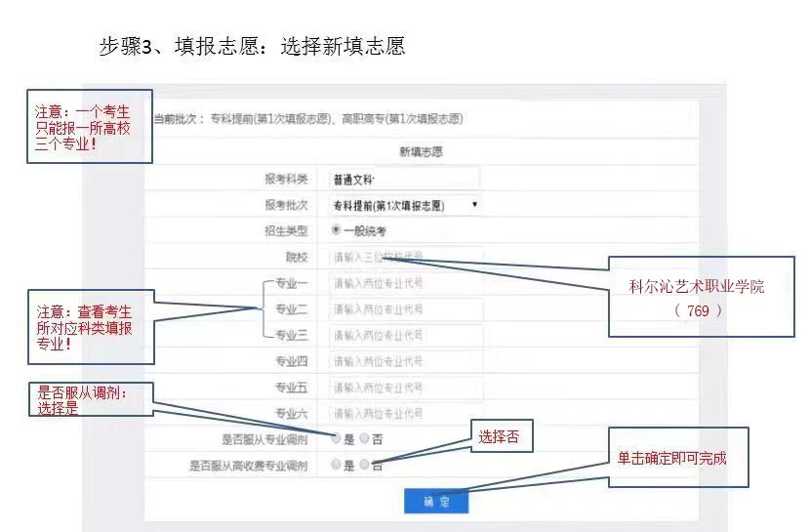Click the 选择否 annotation box
810x532 pixels.
502,437
